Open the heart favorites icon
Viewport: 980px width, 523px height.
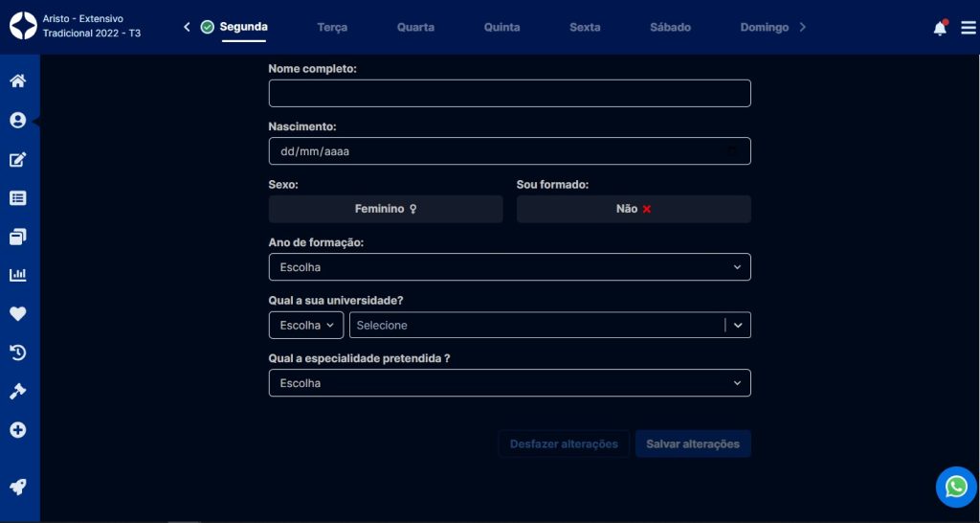17,313
